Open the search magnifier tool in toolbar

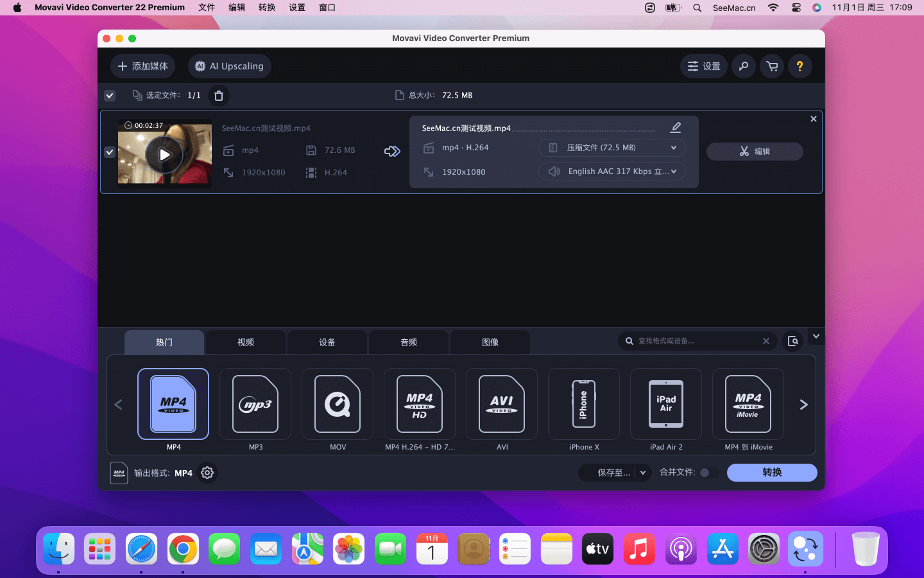[743, 66]
